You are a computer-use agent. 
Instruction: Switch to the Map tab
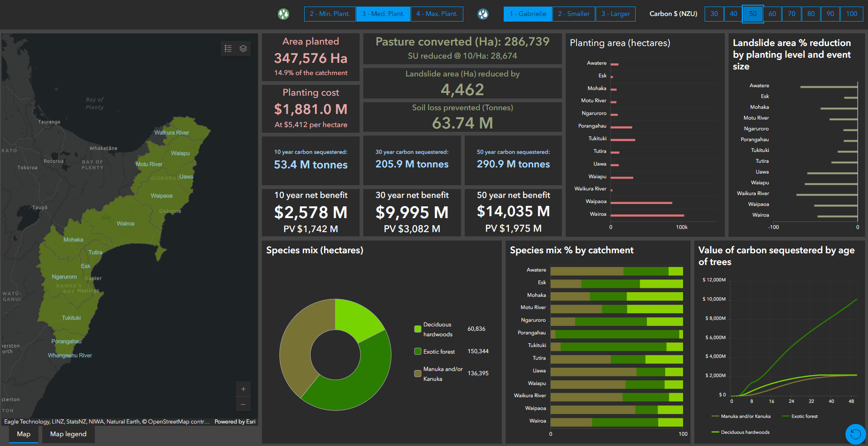tap(23, 434)
